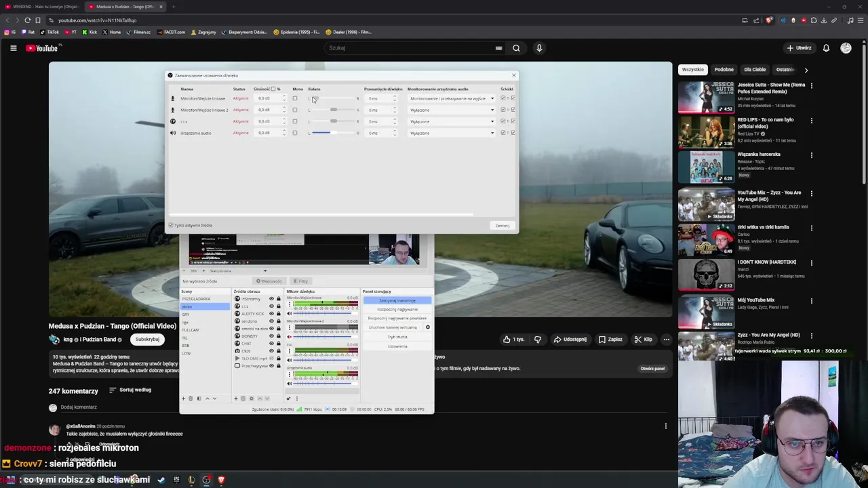
Task: Toggle track 1 for Urządzenie audio
Action: (502, 133)
